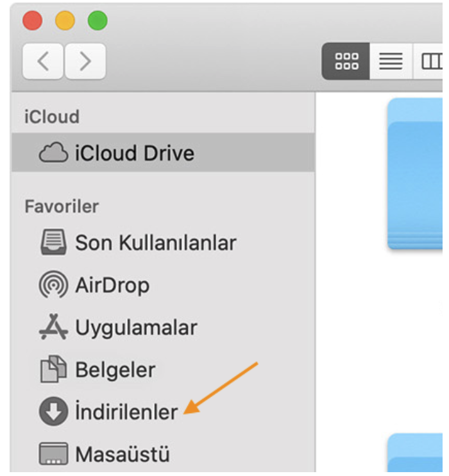Image resolution: width=449 pixels, height=476 pixels.
Task: Go back with the left chevron button
Action: pyautogui.click(x=43, y=62)
